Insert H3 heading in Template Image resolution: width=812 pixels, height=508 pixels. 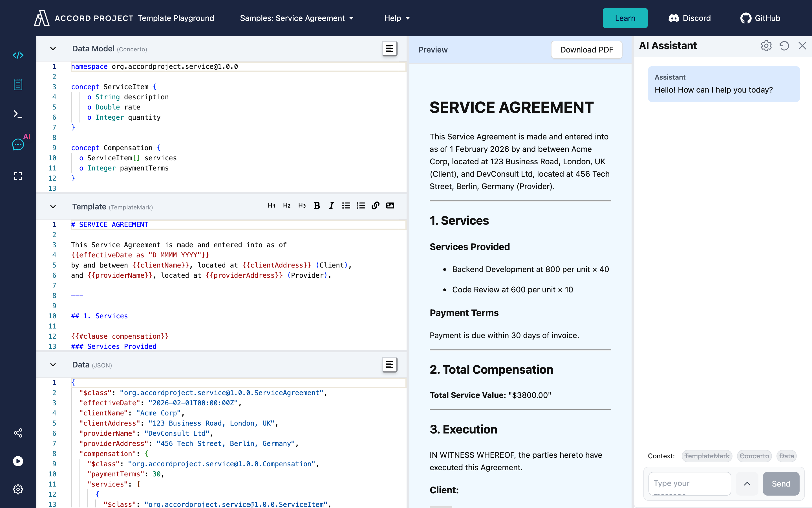pyautogui.click(x=302, y=206)
